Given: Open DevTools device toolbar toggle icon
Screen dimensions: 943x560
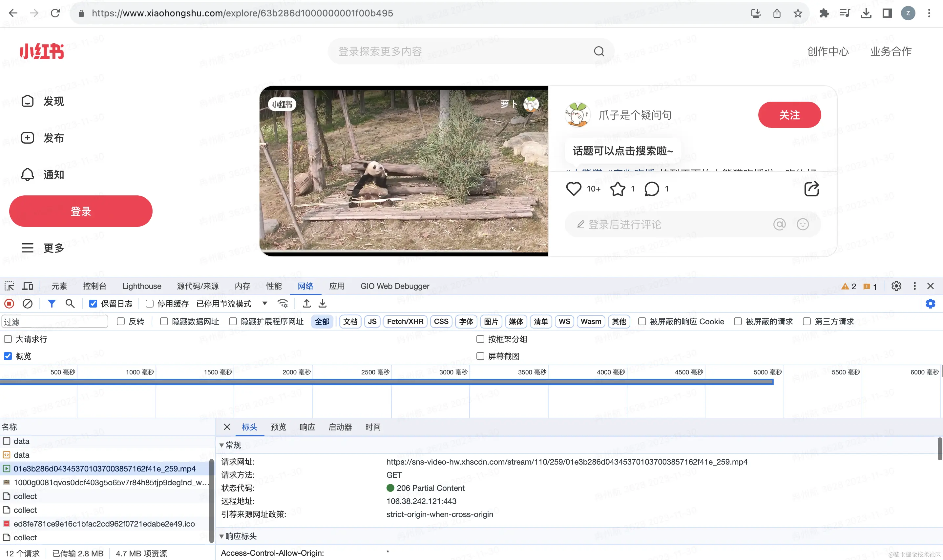Looking at the screenshot, I should (28, 286).
